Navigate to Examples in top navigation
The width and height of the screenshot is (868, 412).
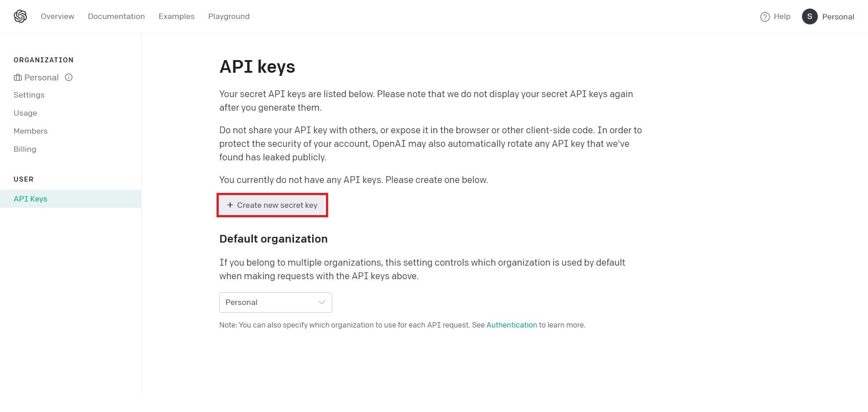(176, 17)
